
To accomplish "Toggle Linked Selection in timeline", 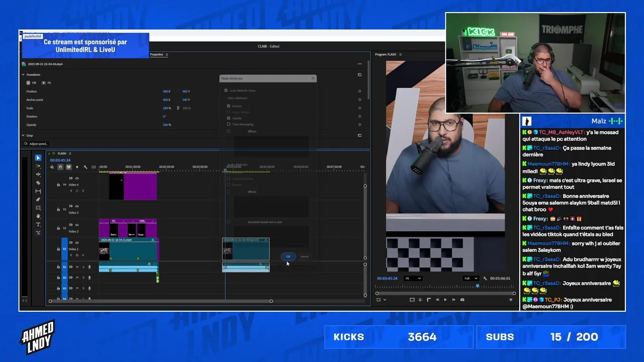I will click(x=69, y=167).
